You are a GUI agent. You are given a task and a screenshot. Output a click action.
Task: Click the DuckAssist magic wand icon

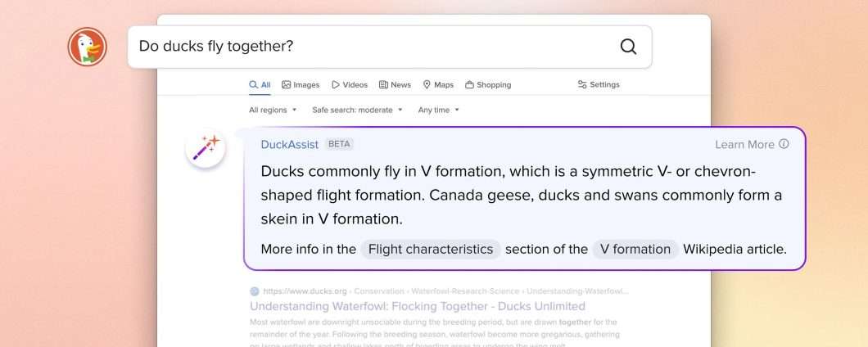[x=206, y=148]
